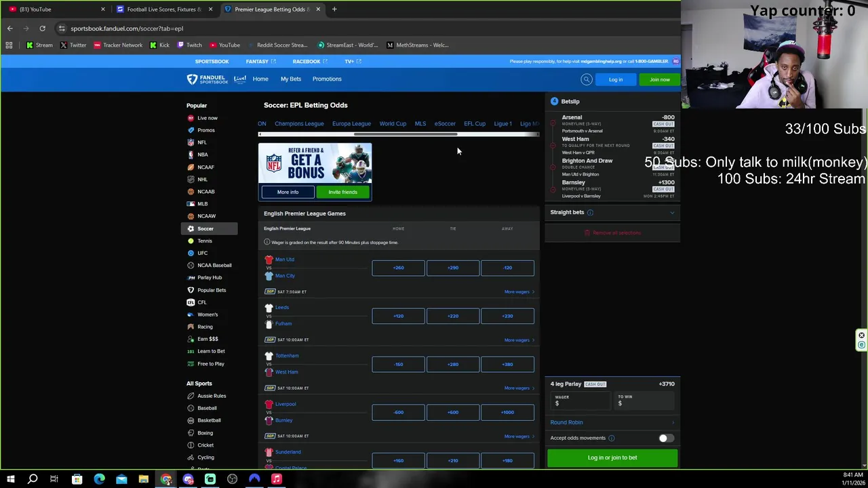868x488 pixels.
Task: Click More info on bonus banner
Action: pyautogui.click(x=288, y=192)
